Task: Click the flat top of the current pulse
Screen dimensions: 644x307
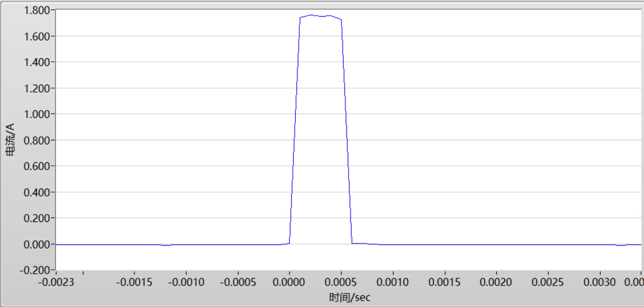Action: pos(321,16)
